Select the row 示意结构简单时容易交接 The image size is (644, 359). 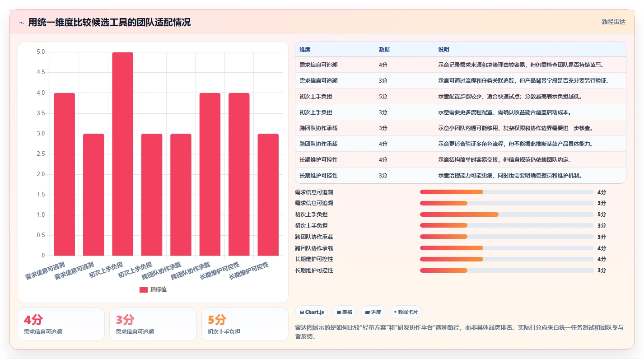(x=461, y=160)
